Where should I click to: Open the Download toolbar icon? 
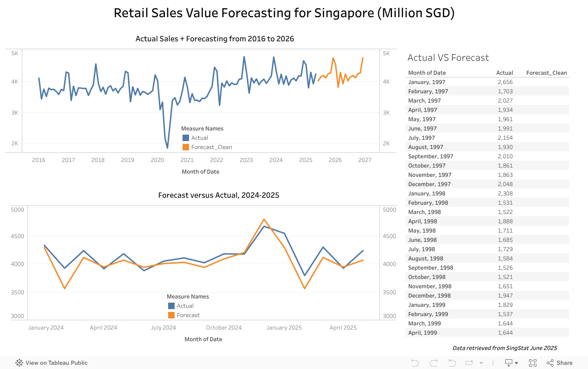(509, 363)
